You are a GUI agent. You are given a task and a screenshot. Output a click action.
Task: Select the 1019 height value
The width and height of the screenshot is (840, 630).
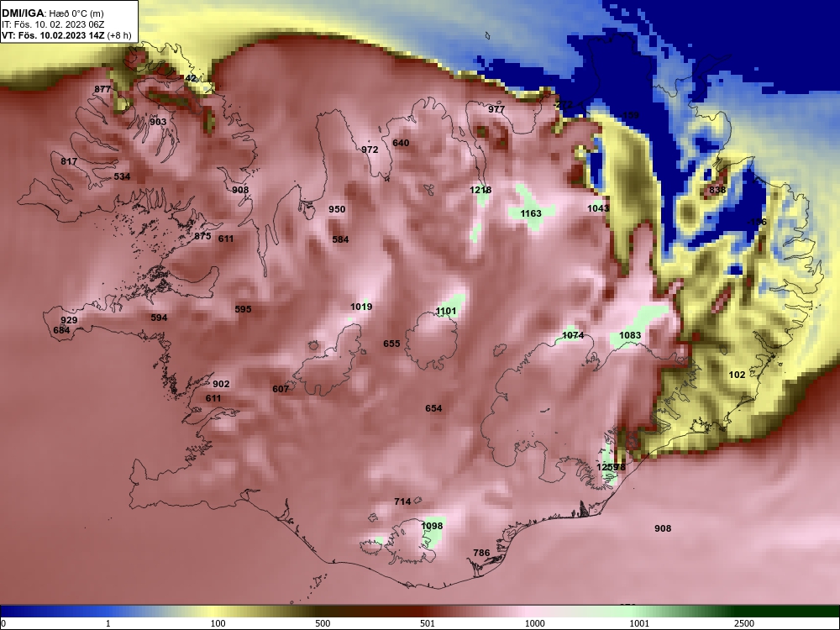coord(361,307)
